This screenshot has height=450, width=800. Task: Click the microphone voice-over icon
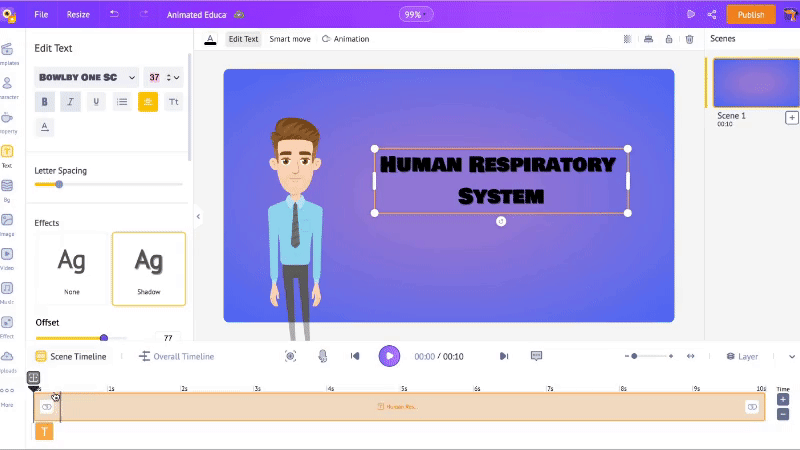[x=322, y=356]
